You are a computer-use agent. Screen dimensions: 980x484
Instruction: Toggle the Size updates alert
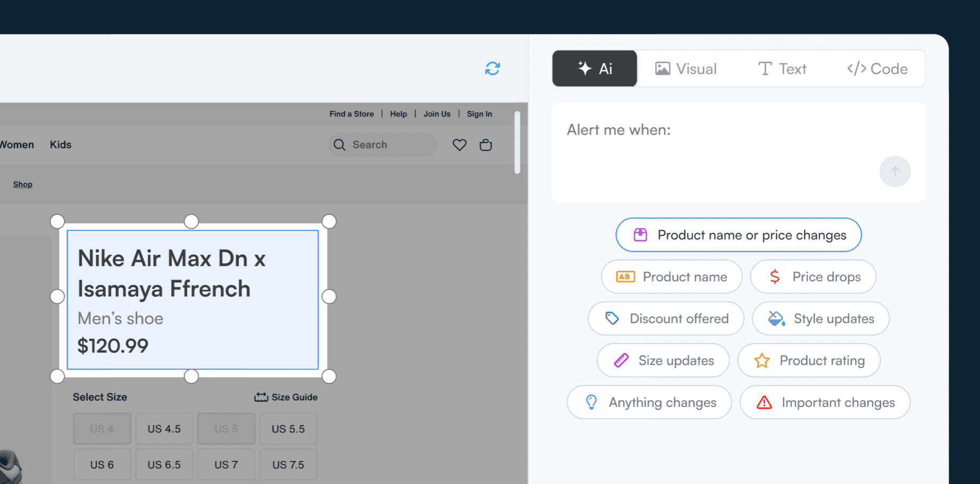click(663, 360)
